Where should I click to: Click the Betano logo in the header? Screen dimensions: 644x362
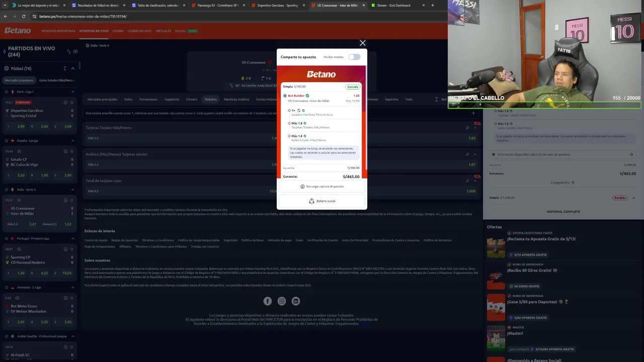(18, 31)
